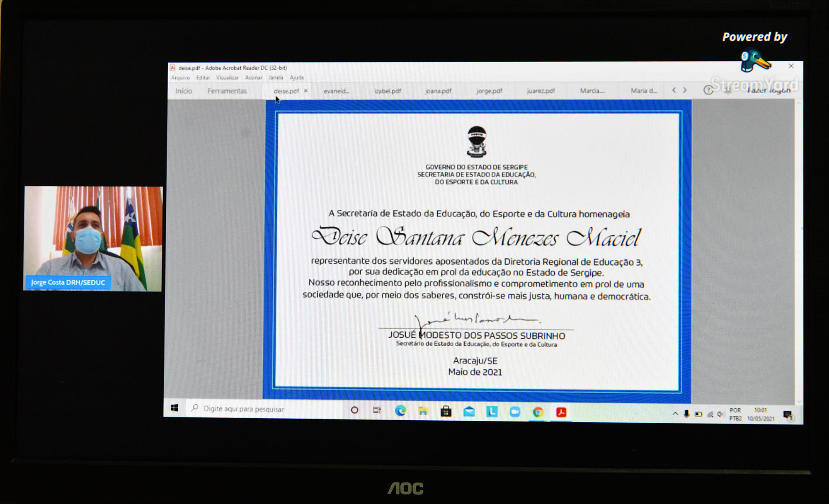Close the deise.pdf tab
This screenshot has height=504, width=829.
(x=306, y=91)
